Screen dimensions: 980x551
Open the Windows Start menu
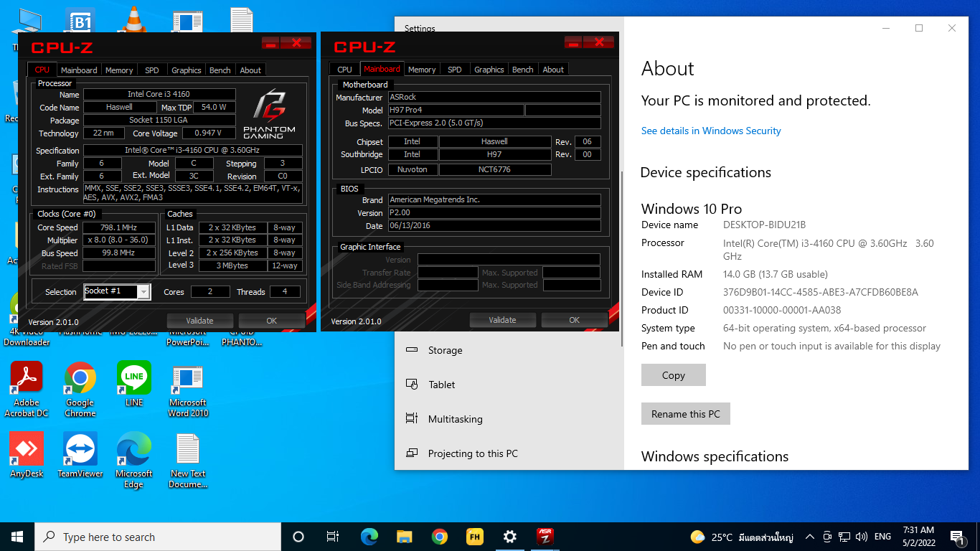pyautogui.click(x=17, y=537)
